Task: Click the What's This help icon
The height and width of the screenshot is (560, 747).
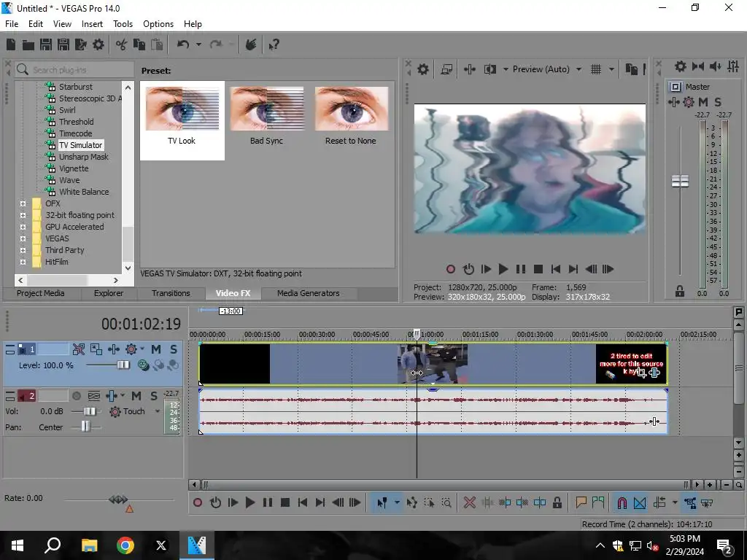Action: [274, 44]
